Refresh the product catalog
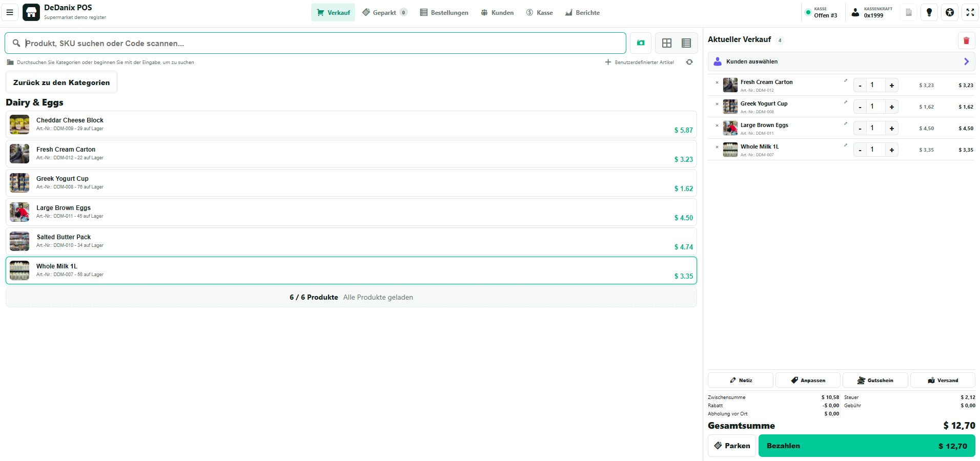980x461 pixels. coord(689,62)
